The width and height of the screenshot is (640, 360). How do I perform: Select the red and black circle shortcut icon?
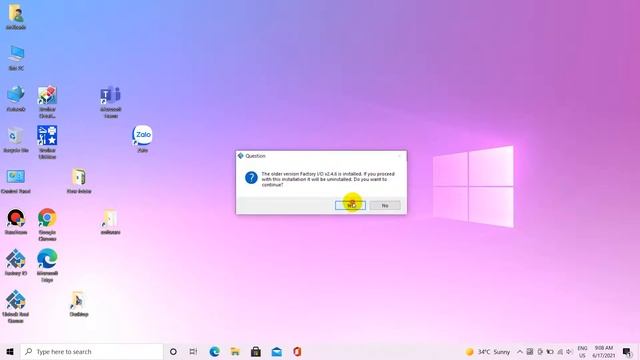16,222
